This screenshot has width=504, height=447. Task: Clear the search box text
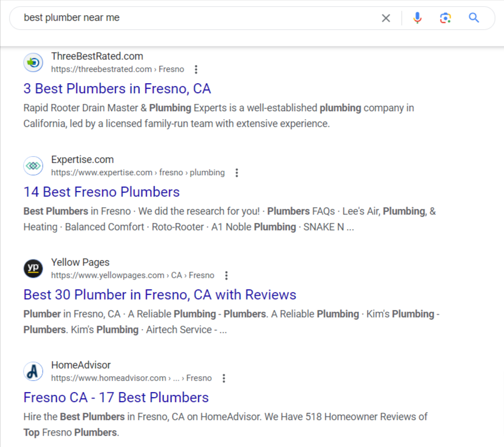click(385, 18)
